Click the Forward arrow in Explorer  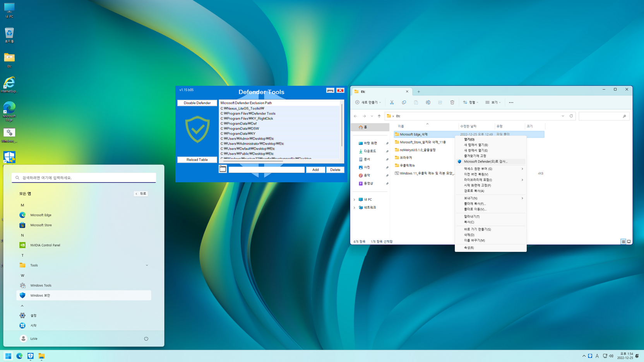click(364, 116)
